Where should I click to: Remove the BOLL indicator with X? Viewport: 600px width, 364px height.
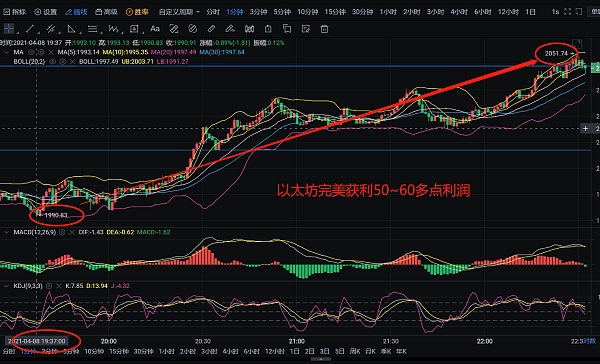72,61
